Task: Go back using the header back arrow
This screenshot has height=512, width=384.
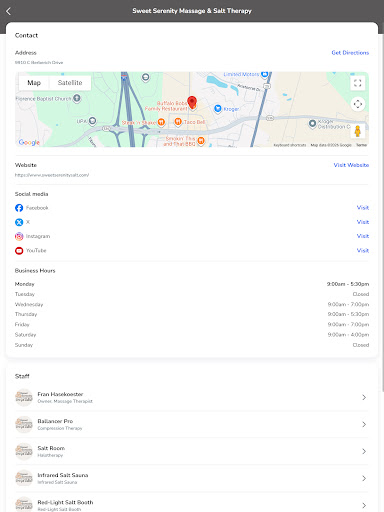Action: coord(8,11)
